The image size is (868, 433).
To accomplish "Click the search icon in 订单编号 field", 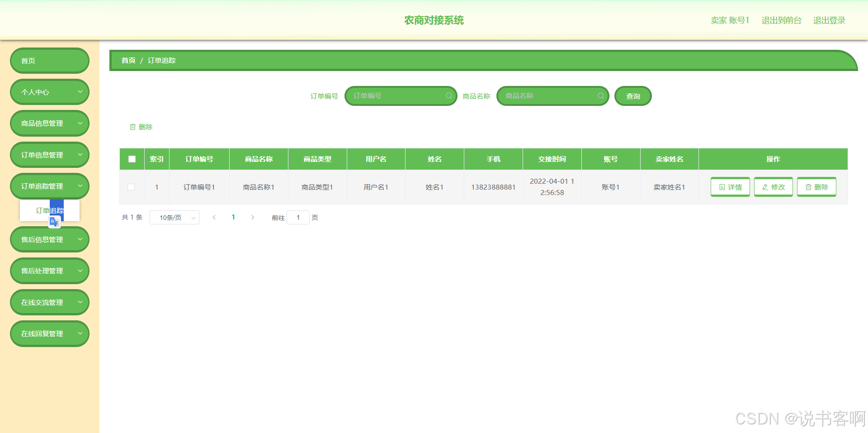I will point(449,96).
